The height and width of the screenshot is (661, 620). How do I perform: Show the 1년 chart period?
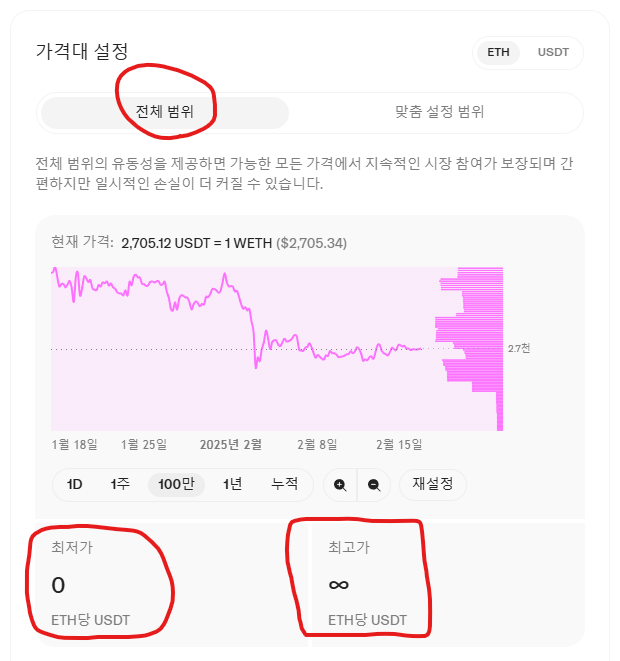(233, 484)
